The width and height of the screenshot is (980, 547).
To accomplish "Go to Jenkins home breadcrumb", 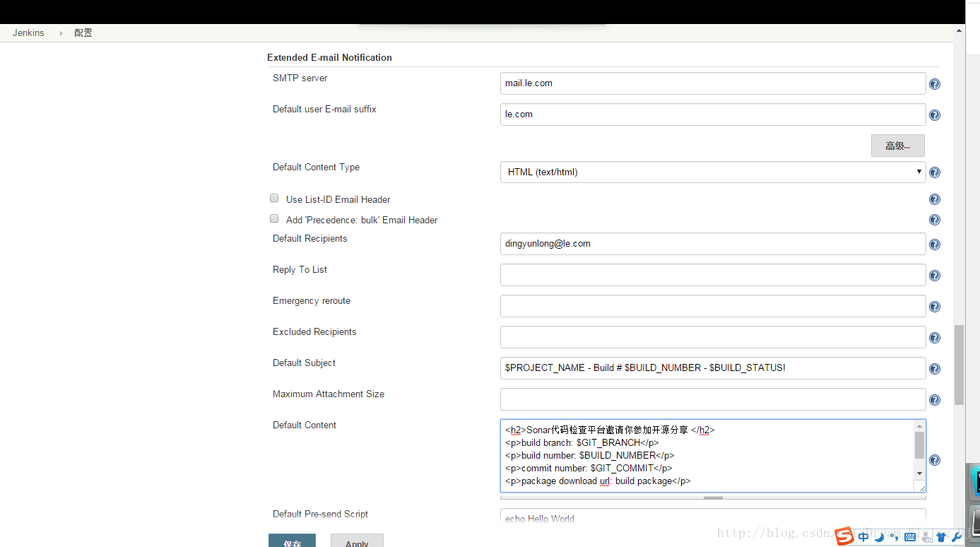I will pyautogui.click(x=28, y=33).
